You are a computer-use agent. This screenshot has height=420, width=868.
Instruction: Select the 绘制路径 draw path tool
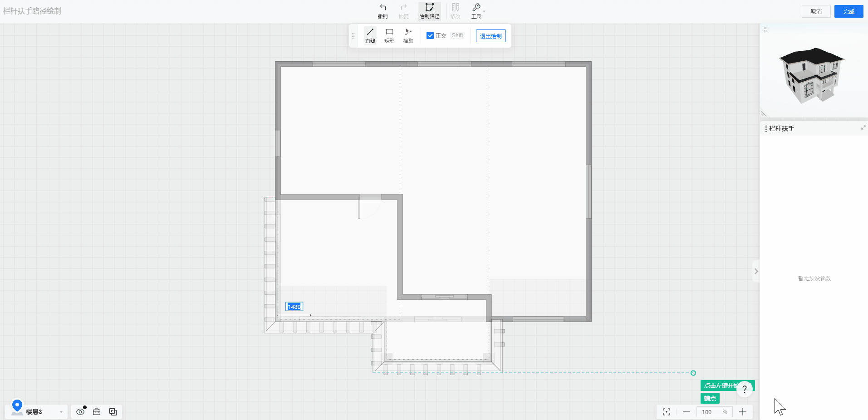[x=429, y=11]
